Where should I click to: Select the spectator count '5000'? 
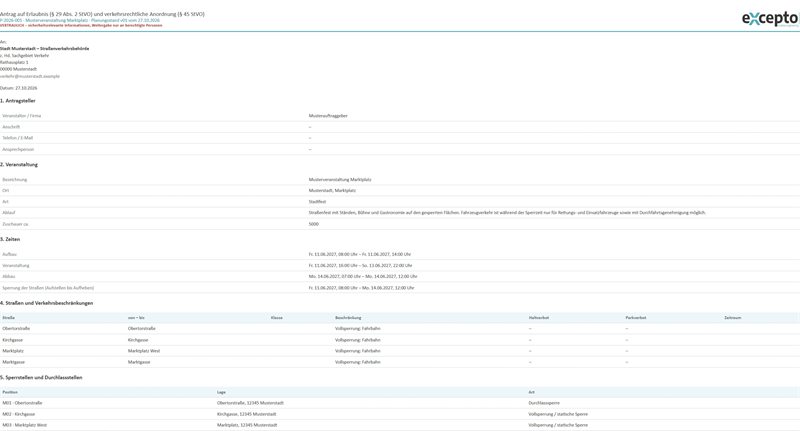[314, 224]
